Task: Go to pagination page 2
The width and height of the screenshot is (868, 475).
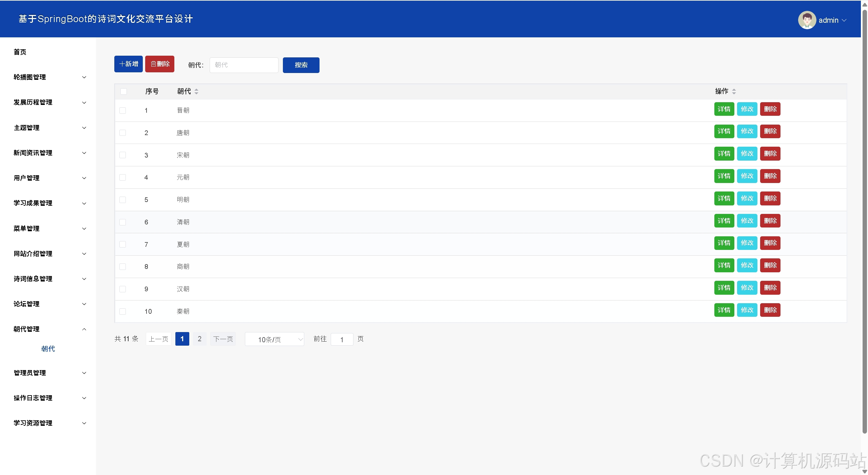Action: [x=199, y=339]
